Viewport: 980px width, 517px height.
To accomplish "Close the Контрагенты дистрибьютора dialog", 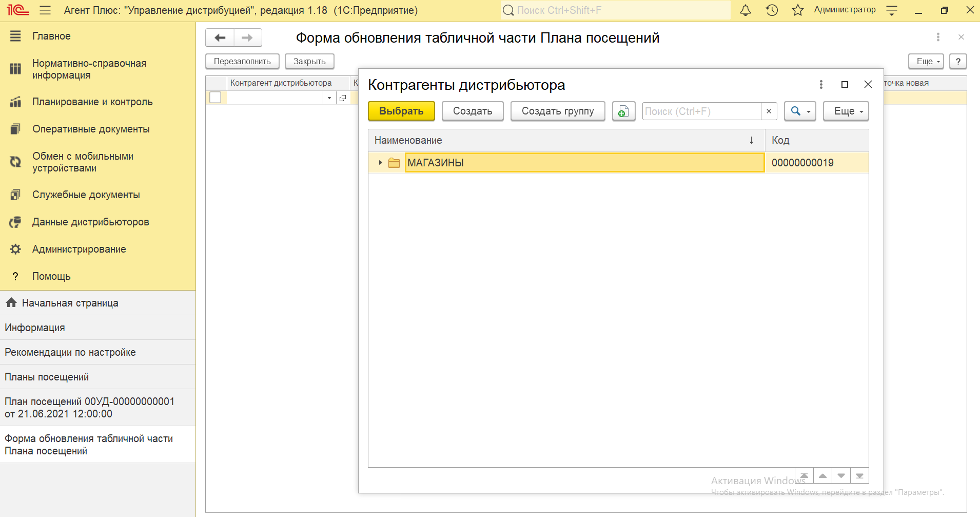I will 868,84.
